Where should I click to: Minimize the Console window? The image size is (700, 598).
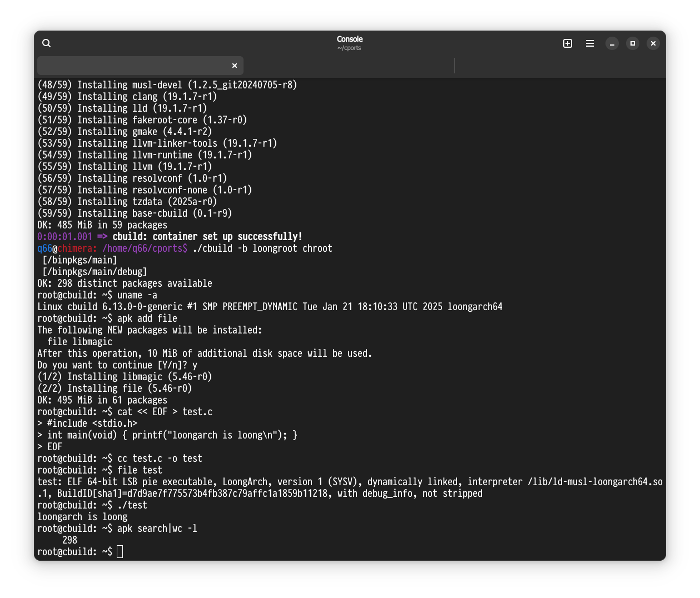(x=612, y=43)
